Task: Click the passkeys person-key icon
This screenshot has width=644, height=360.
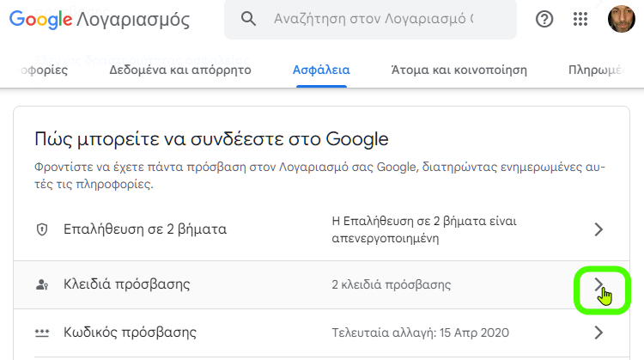Action: coord(42,284)
